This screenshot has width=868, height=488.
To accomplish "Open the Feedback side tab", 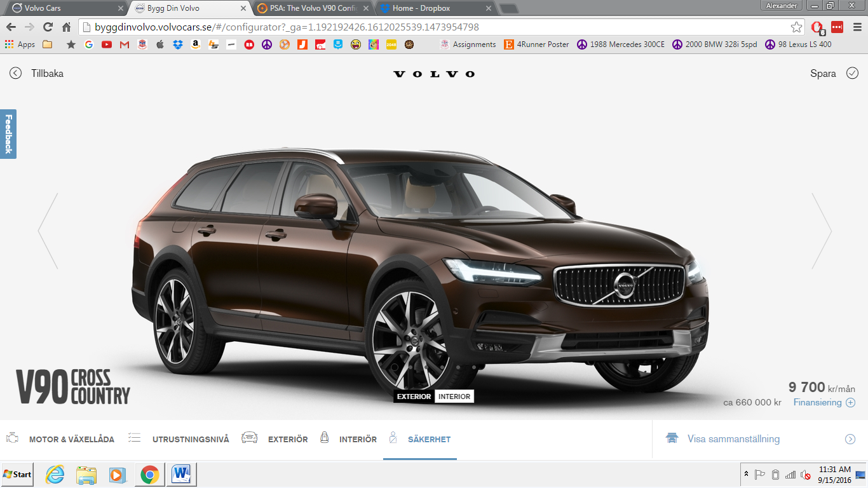I will [8, 133].
